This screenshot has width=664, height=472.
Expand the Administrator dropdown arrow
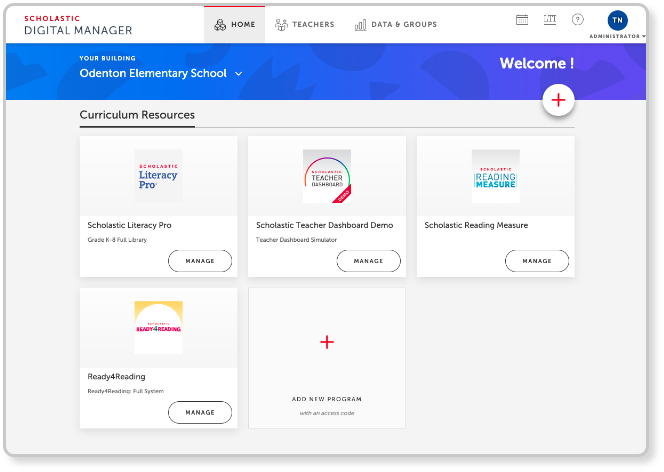coord(644,36)
